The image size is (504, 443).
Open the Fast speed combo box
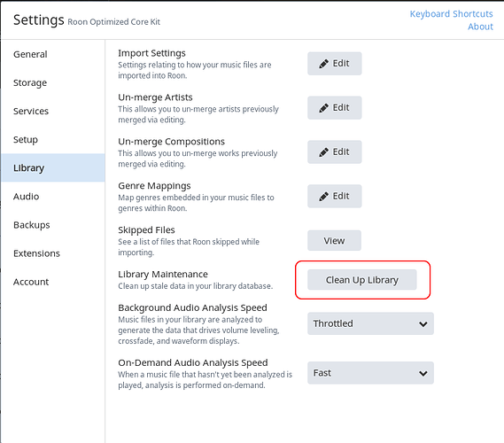point(370,373)
